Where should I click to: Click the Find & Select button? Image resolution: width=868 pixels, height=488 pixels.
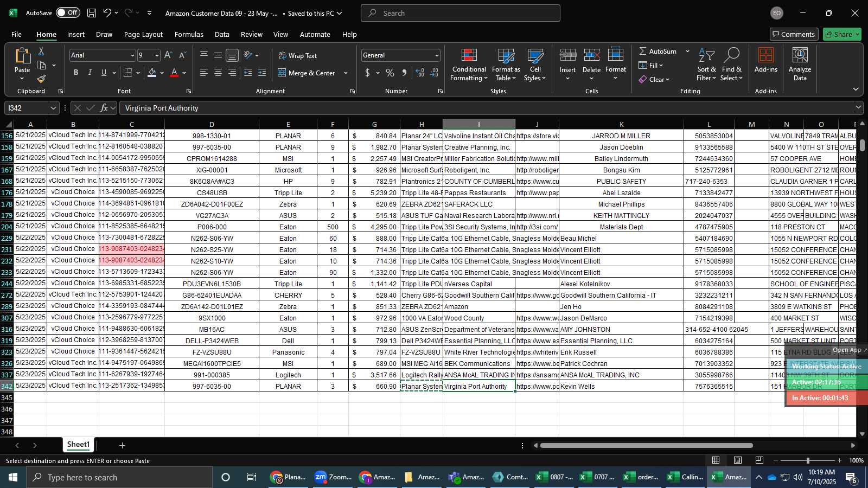click(x=731, y=65)
